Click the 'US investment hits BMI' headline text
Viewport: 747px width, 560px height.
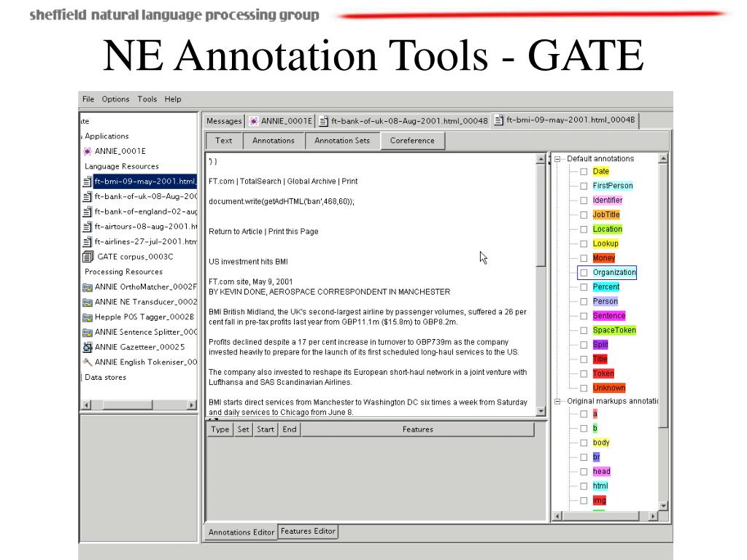pyautogui.click(x=248, y=262)
